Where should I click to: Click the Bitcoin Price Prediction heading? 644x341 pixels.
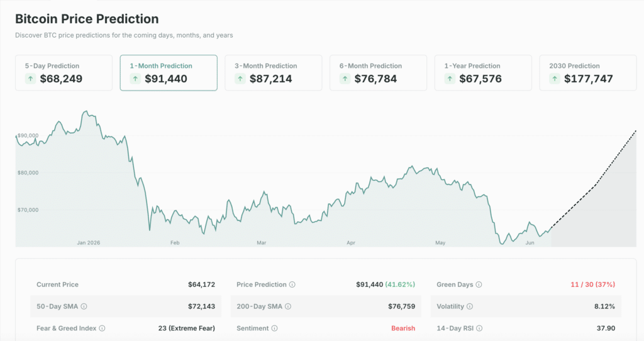coord(87,19)
